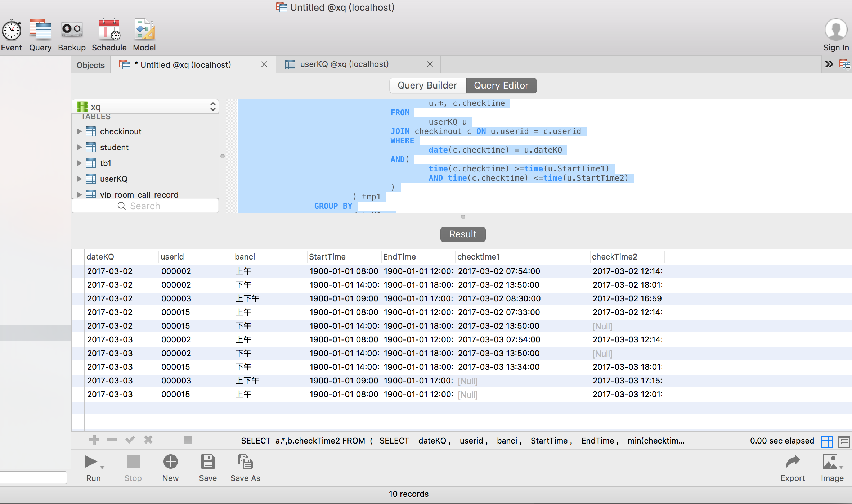Click the EndTime column header

(418, 257)
